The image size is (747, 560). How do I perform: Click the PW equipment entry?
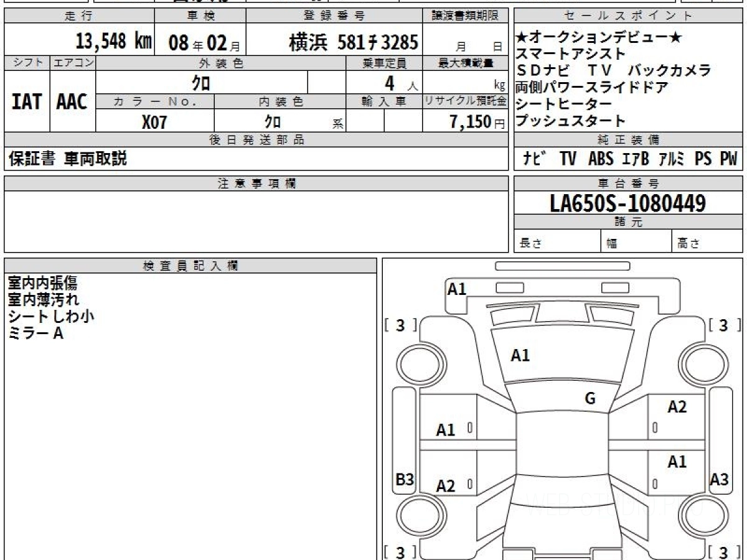click(728, 159)
